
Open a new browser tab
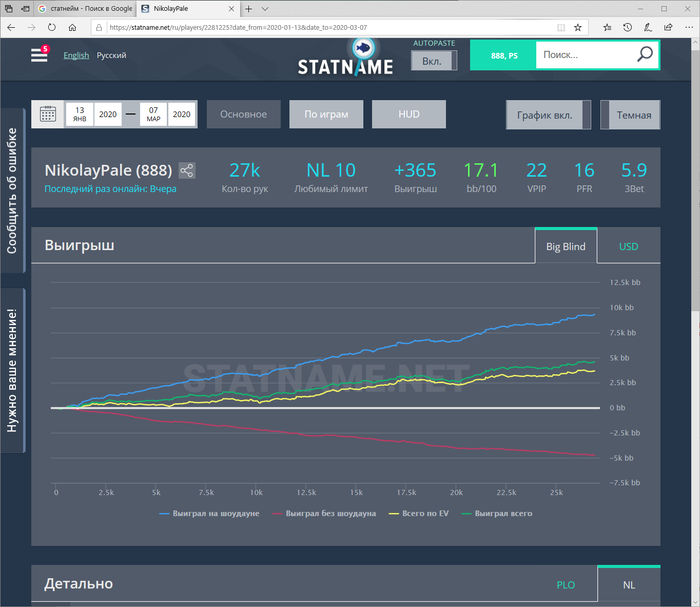(x=249, y=8)
